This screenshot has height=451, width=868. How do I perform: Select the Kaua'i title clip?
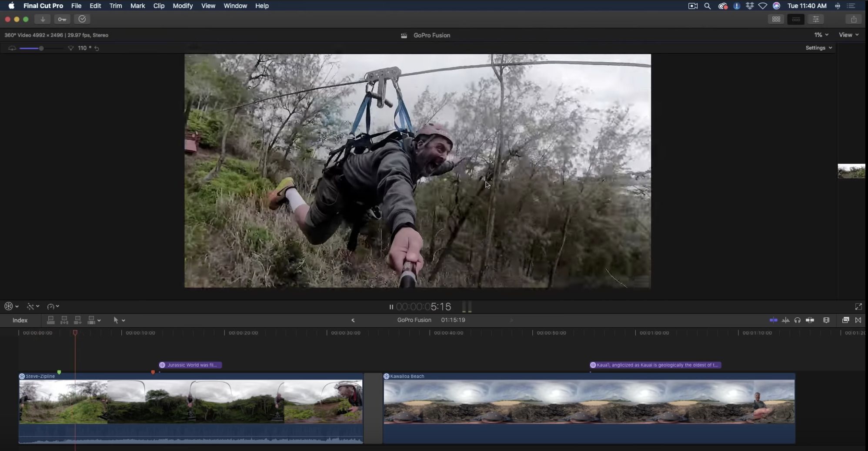655,365
